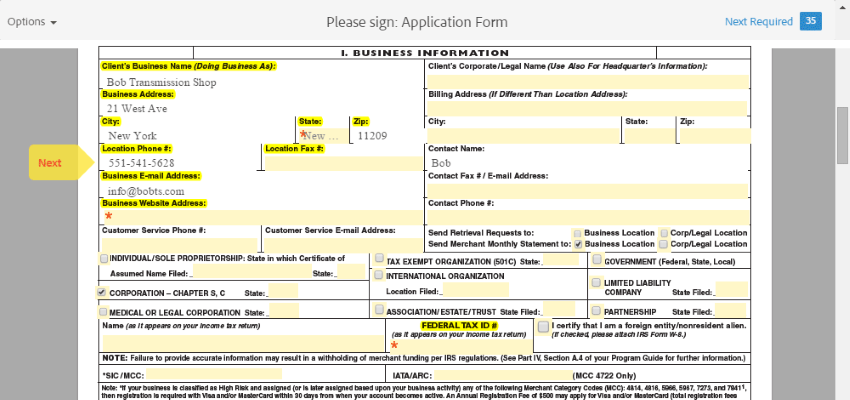This screenshot has height=400, width=850.
Task: Fill in the Contact Phone # field
Action: 588,217
